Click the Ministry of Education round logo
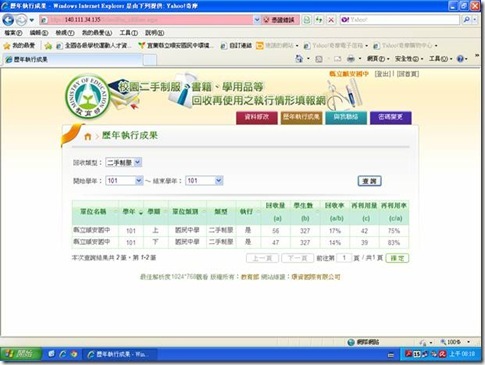 coord(88,97)
